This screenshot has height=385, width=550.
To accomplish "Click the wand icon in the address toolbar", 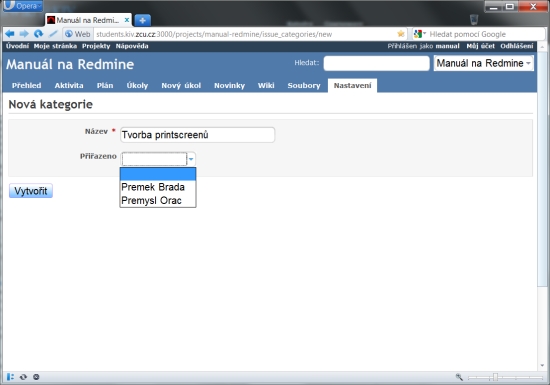I will (53, 34).
